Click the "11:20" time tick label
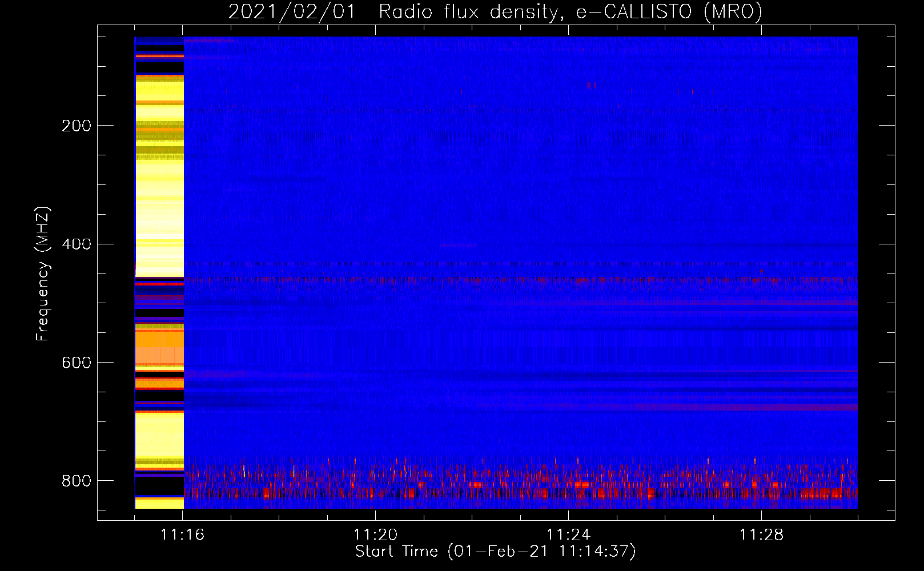This screenshot has width=924, height=571. pos(375,535)
